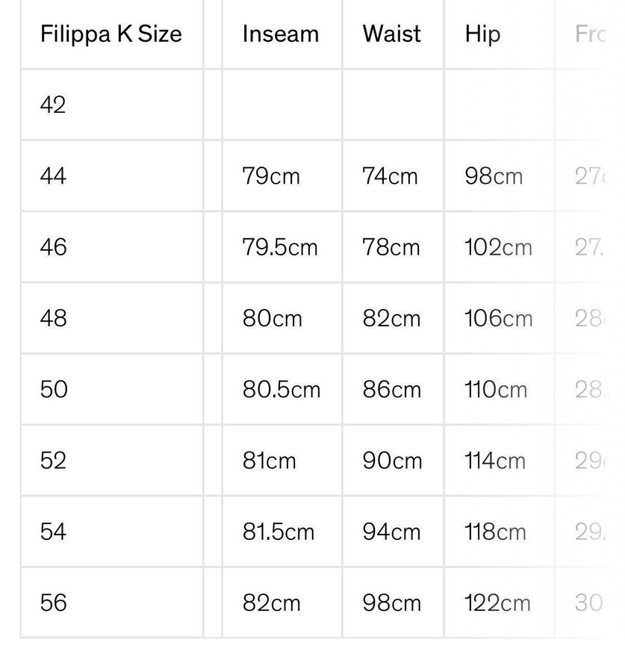The height and width of the screenshot is (672, 625).
Task: Click the size 56 row label
Action: (x=53, y=603)
